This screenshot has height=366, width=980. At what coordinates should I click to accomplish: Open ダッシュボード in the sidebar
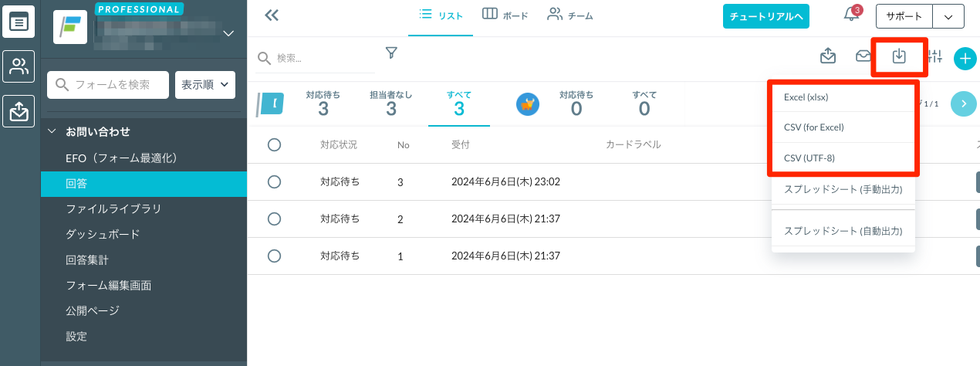(103, 234)
